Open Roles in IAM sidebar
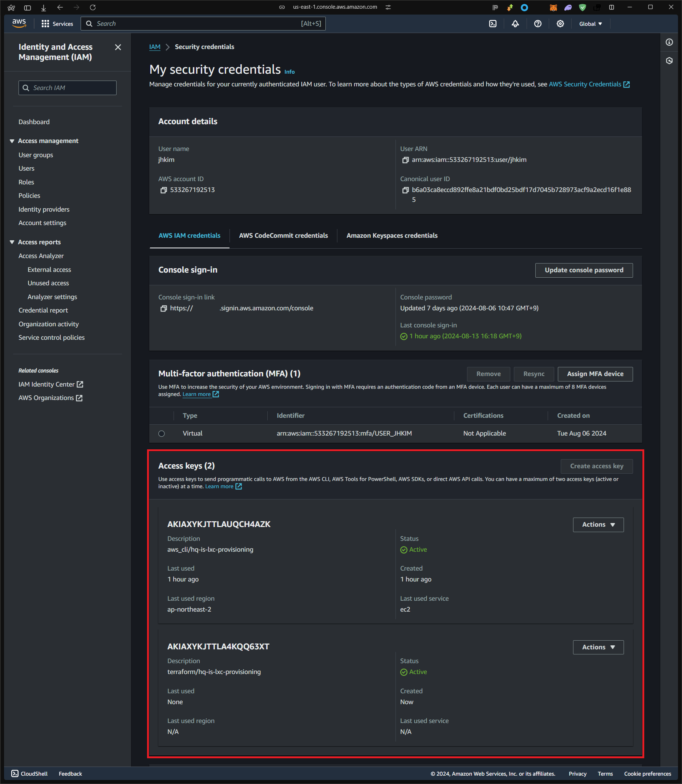Image resolution: width=682 pixels, height=784 pixels. [26, 182]
